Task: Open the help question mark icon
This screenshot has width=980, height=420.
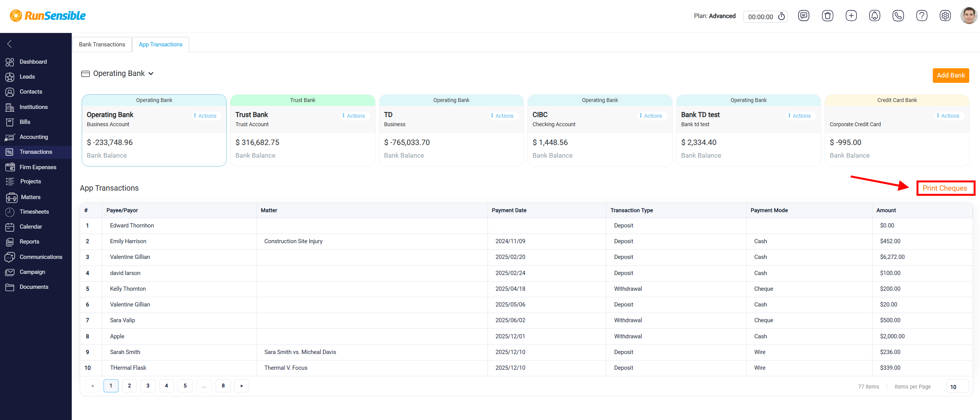Action: pyautogui.click(x=922, y=16)
